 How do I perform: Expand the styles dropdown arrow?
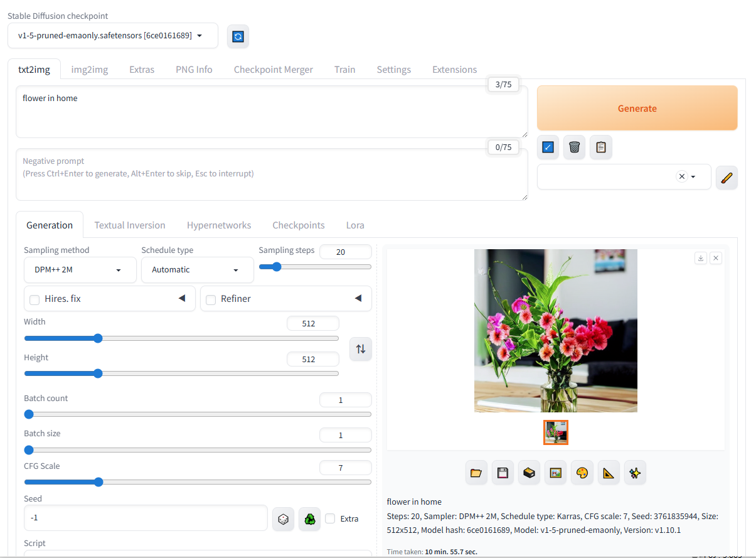[x=693, y=177]
